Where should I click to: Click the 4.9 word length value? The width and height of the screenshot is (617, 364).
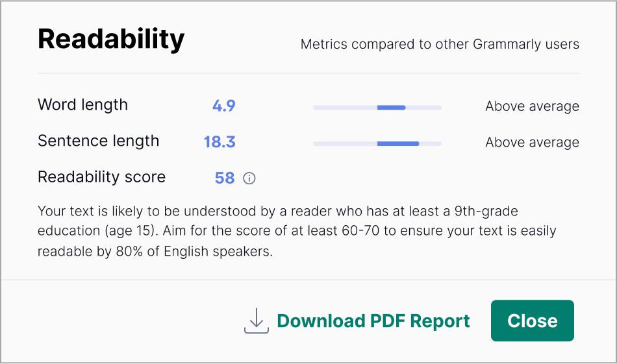pos(223,106)
